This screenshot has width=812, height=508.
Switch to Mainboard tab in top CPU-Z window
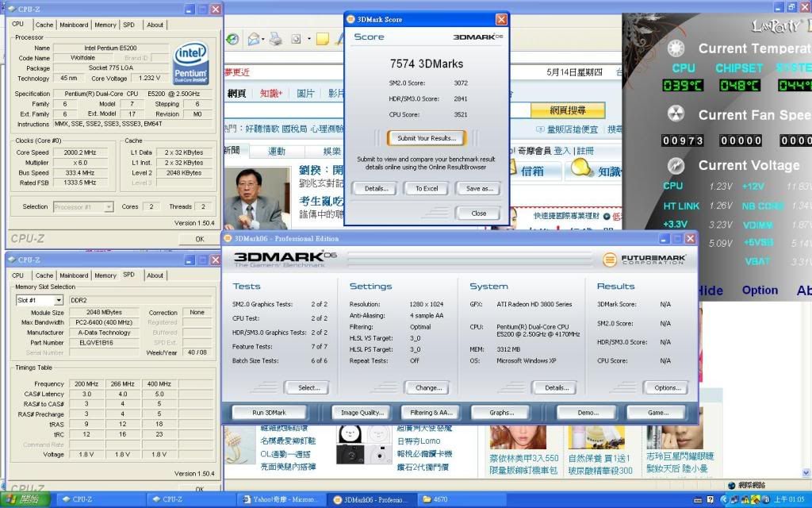coord(74,25)
